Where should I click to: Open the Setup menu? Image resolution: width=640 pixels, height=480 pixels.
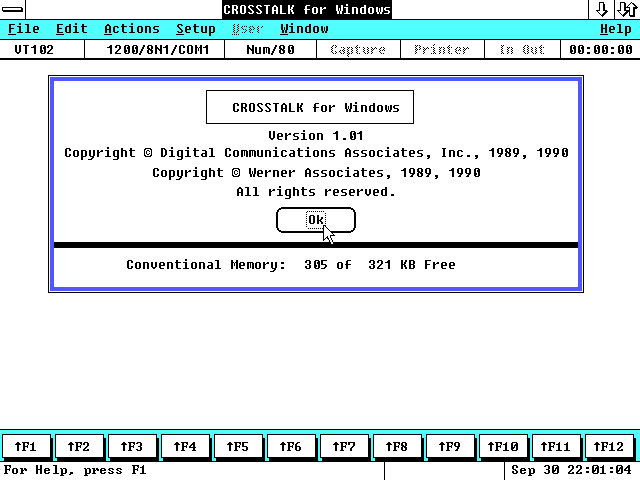[196, 29]
